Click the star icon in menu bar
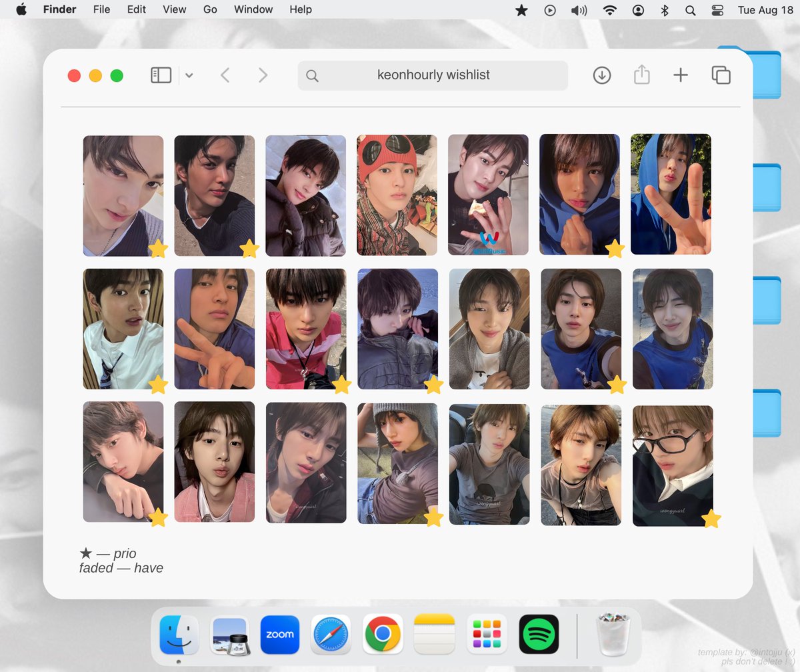 coord(522,10)
